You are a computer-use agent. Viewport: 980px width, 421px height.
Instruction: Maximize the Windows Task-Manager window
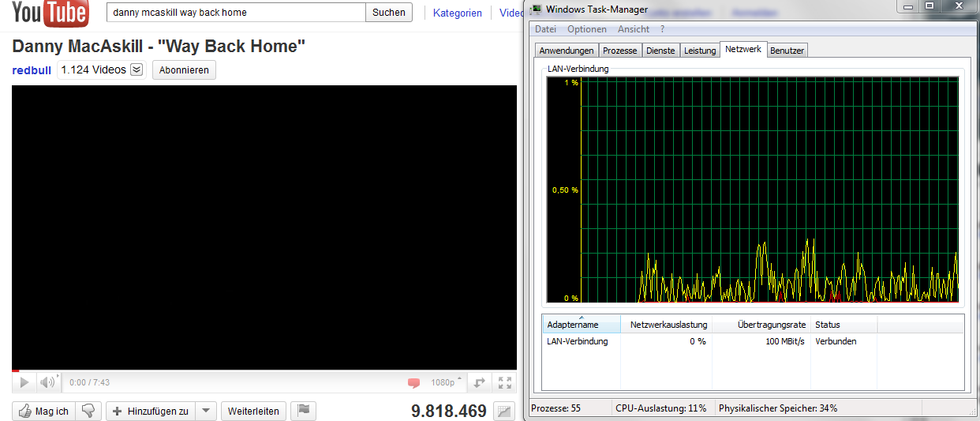[930, 6]
